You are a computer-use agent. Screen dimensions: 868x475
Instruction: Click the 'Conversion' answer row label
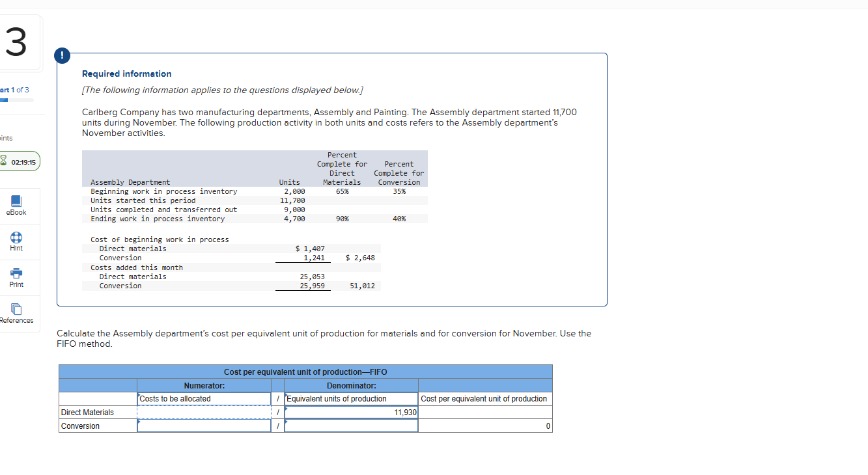click(x=80, y=426)
